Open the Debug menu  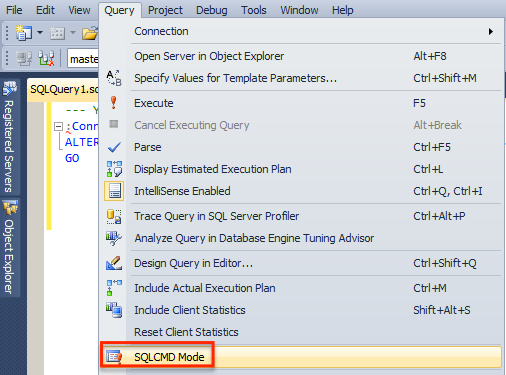coord(212,10)
